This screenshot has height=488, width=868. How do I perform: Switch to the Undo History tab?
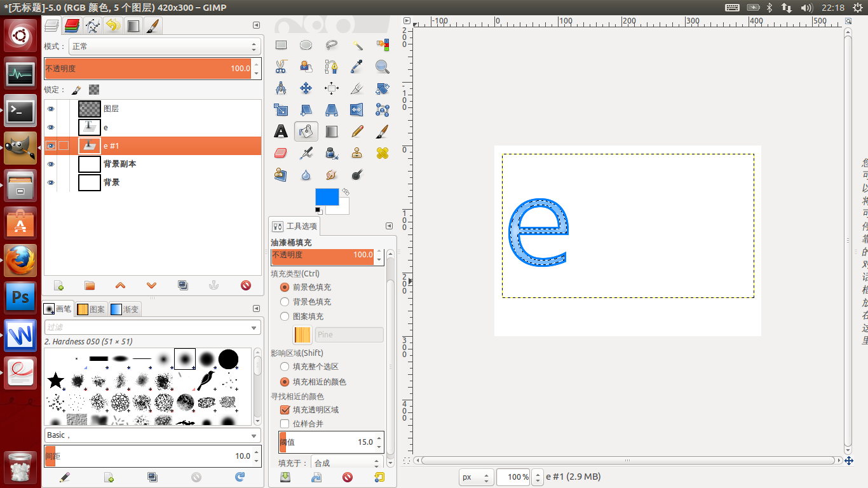coord(113,26)
